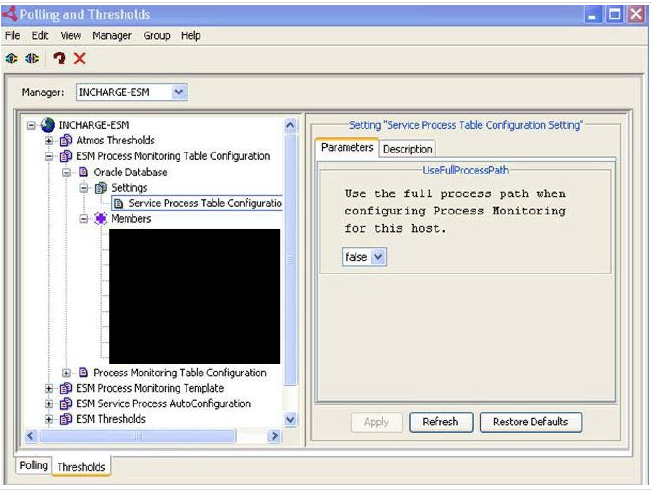
Task: Switch to the Polling tab
Action: click(x=33, y=466)
